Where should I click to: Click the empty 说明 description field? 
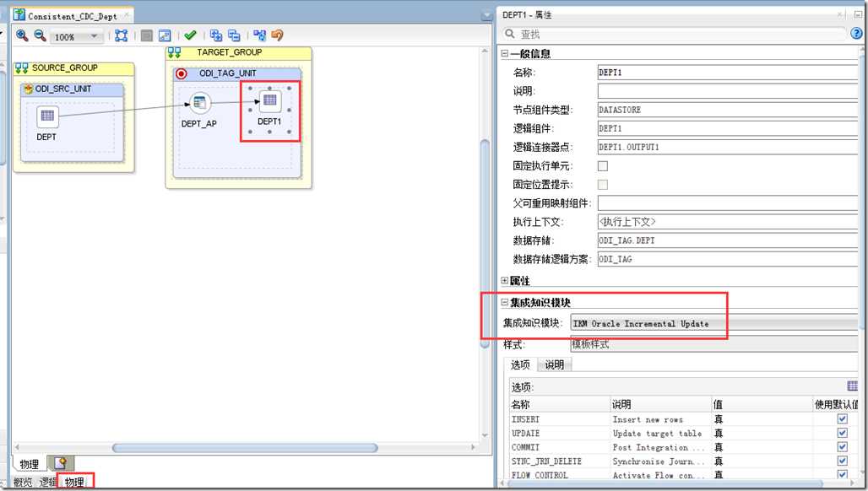click(727, 91)
